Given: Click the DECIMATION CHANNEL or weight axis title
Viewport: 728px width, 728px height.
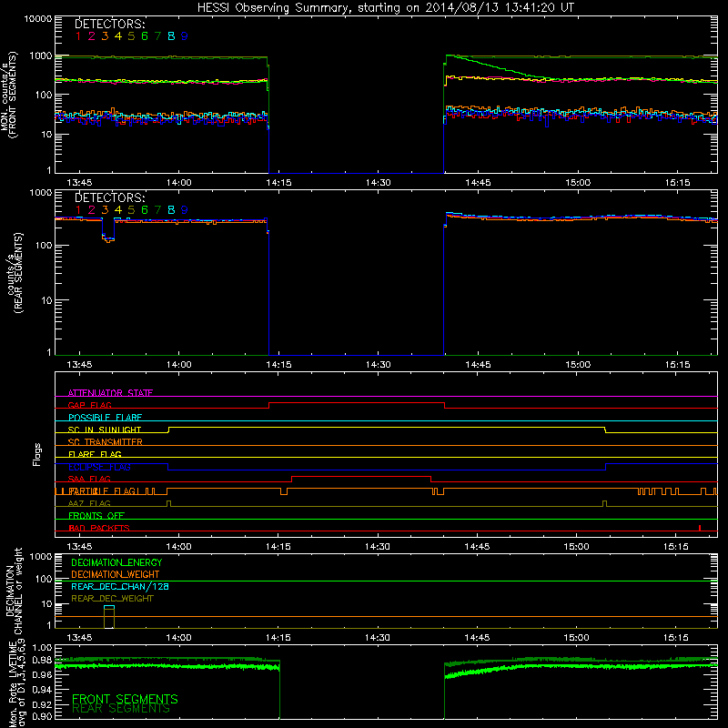Looking at the screenshot, I should [14, 591].
